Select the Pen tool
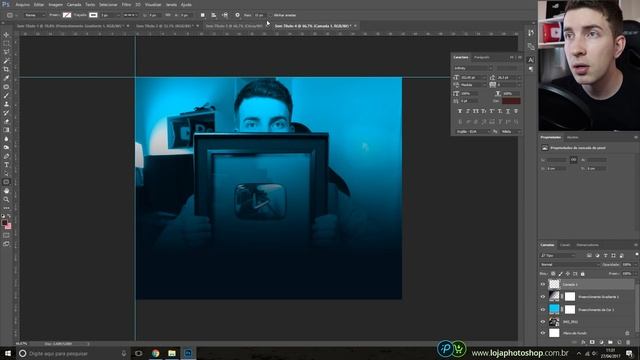640x360 pixels. [x=6, y=156]
